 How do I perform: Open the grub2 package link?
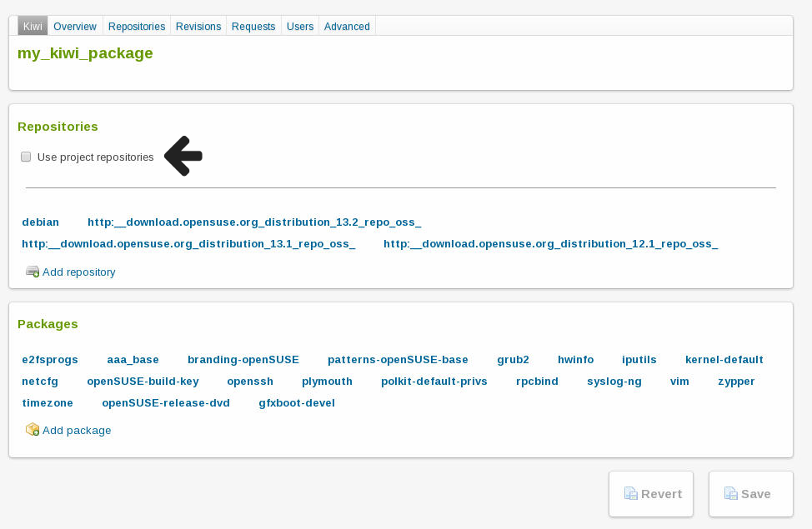513,360
